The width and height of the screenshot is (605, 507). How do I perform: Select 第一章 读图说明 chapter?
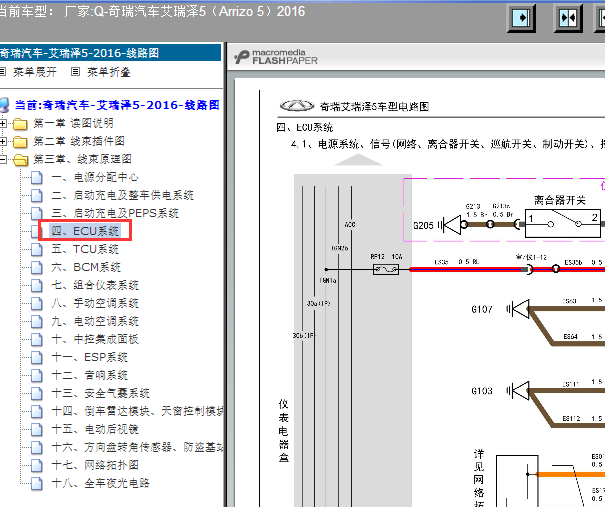click(73, 123)
